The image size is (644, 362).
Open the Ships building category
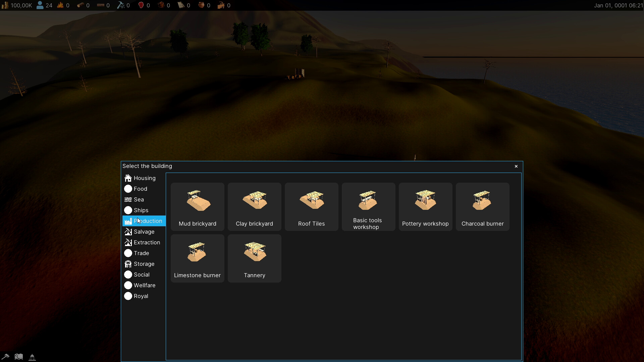[x=144, y=210]
